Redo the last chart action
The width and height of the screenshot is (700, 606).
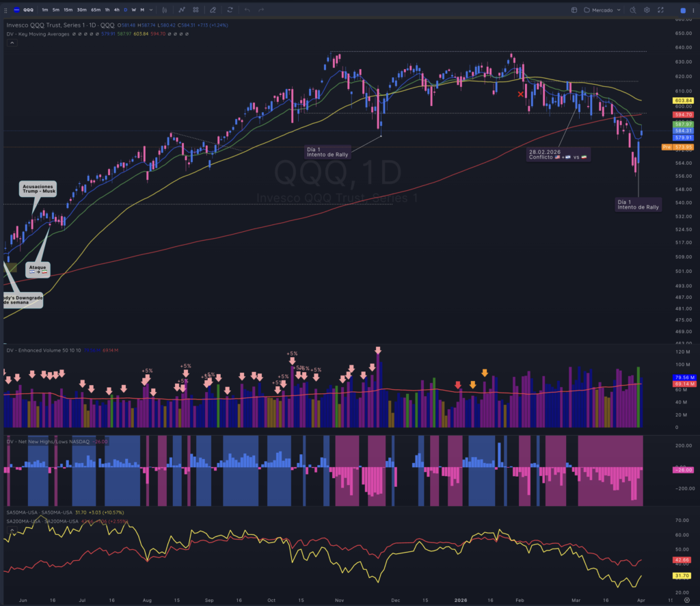coord(261,10)
